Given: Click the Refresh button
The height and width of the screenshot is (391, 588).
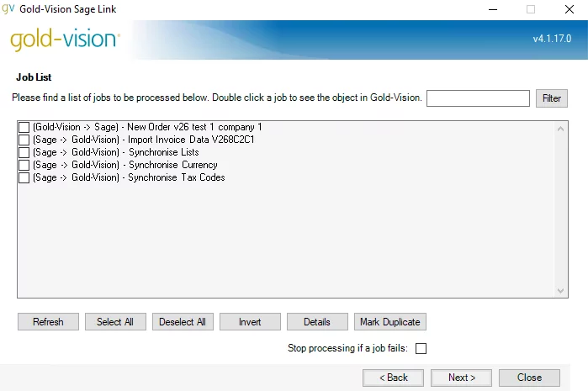Looking at the screenshot, I should click(49, 322).
